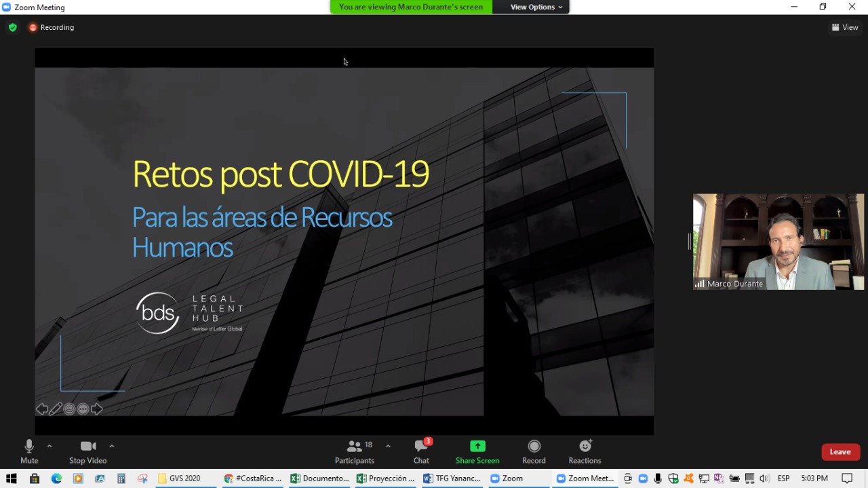The height and width of the screenshot is (488, 868).
Task: Expand the arrow next to Participants
Action: point(388,446)
